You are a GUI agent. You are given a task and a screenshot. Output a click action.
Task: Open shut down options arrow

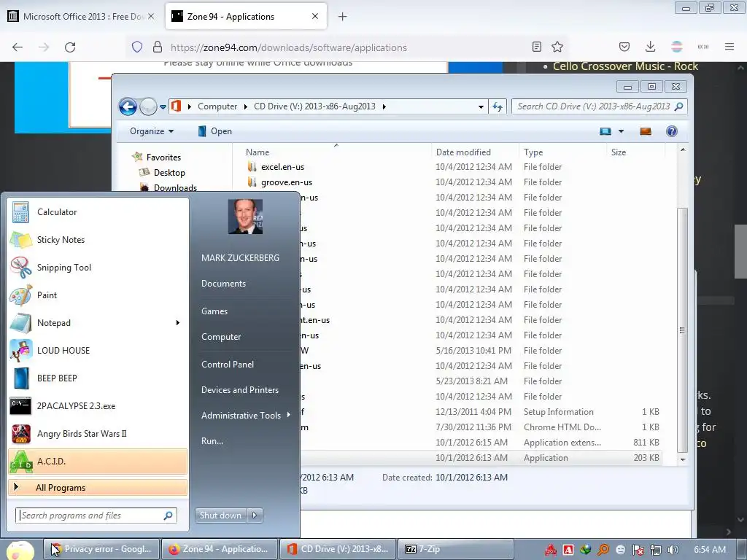[255, 516]
